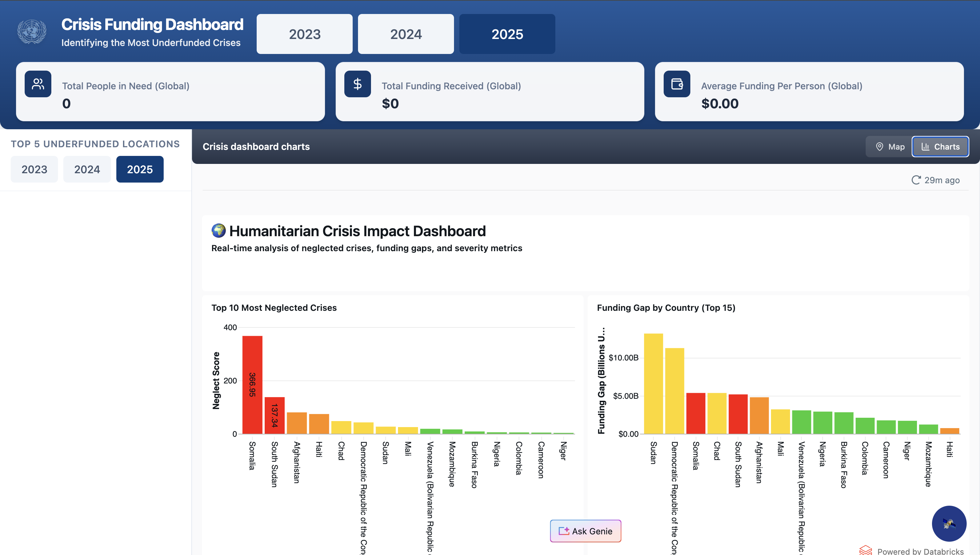The width and height of the screenshot is (980, 555).
Task: Click the UN globe logo icon
Action: 32,32
